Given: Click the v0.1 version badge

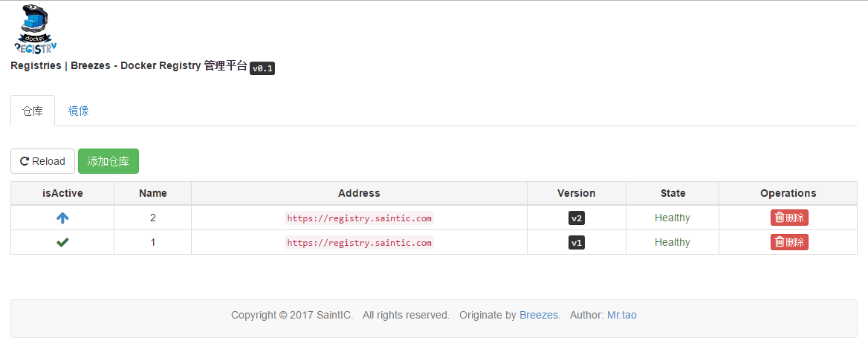Looking at the screenshot, I should tap(262, 68).
